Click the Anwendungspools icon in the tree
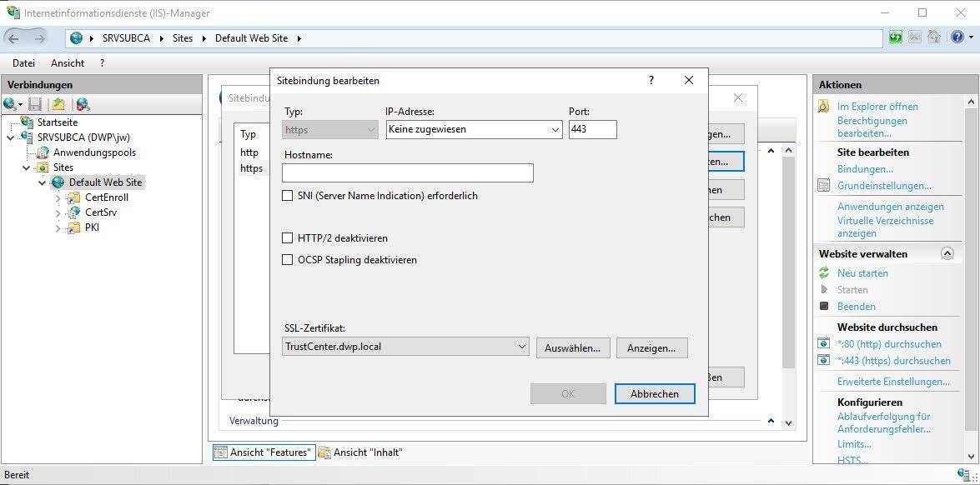The image size is (980, 485). pos(43,152)
